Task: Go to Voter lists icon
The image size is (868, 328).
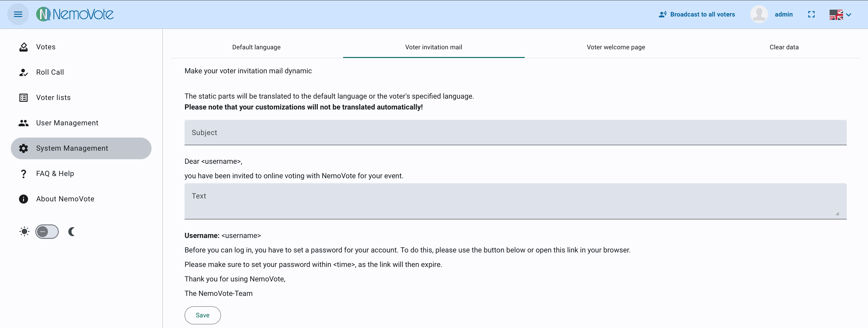Action: tap(24, 98)
